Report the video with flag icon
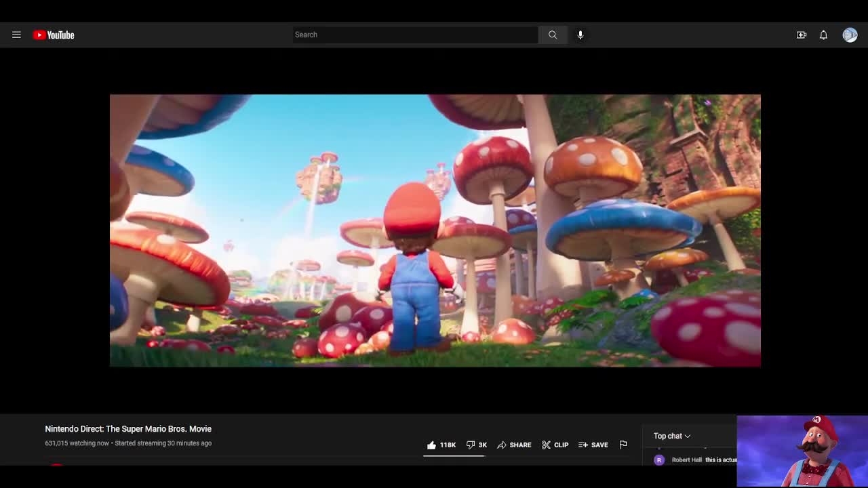868x488 pixels. pos(623,445)
